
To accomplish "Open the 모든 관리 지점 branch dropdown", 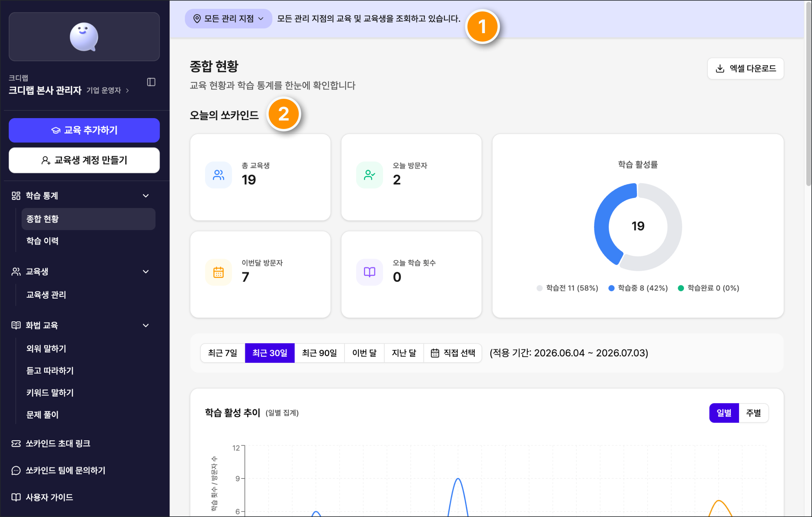I will [x=228, y=19].
